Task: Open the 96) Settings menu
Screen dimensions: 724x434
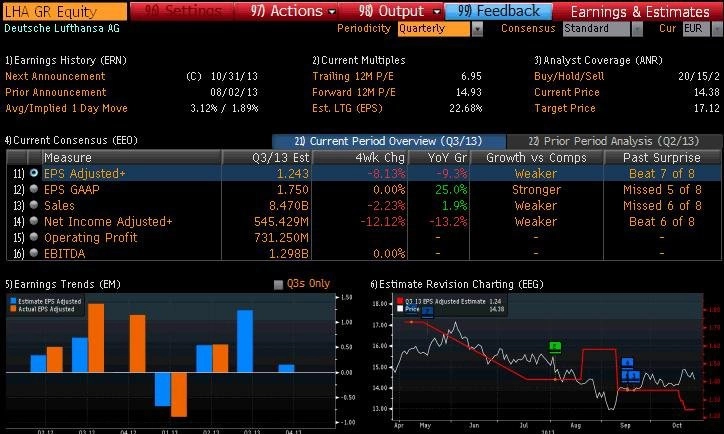Action: pyautogui.click(x=182, y=11)
